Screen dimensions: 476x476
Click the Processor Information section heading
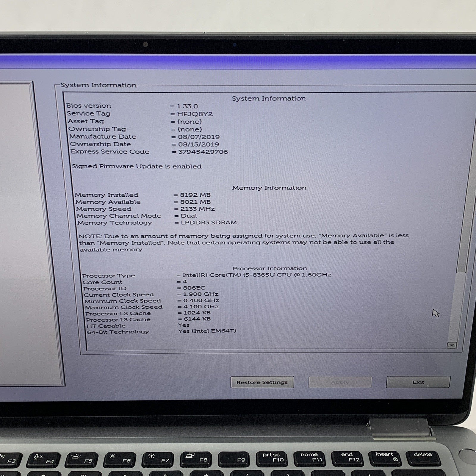click(270, 268)
